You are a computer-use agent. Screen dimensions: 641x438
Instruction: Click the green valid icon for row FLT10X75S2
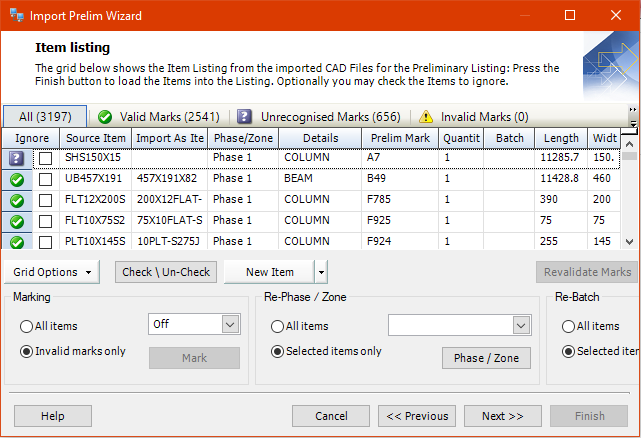pyautogui.click(x=16, y=221)
